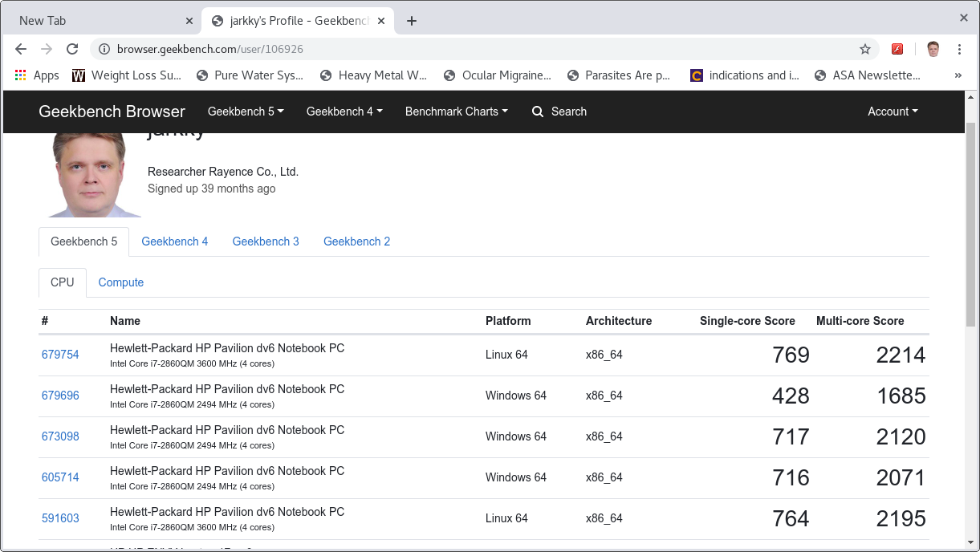980x552 pixels.
Task: Click the Name column header
Action: pyautogui.click(x=125, y=321)
